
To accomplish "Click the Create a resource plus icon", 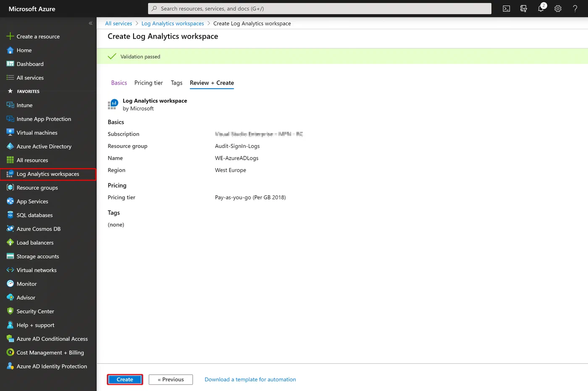I will pyautogui.click(x=10, y=36).
